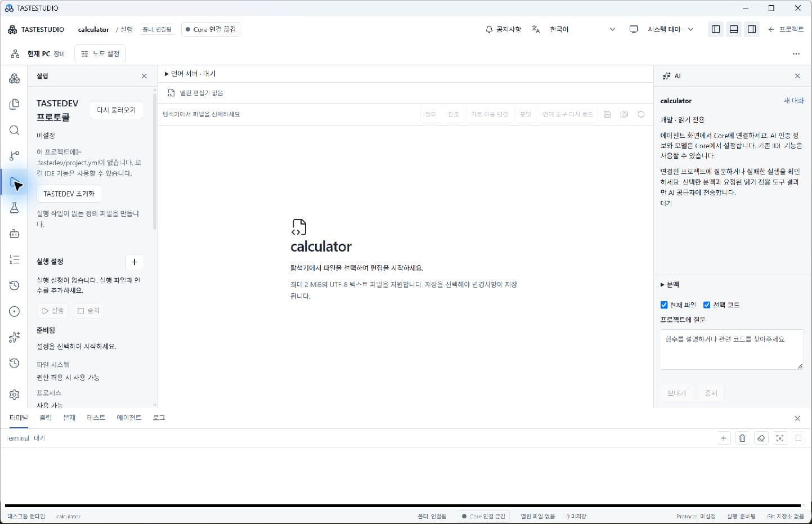Viewport: 812px width, 524px height.
Task: Delete terminal with trash icon
Action: [x=742, y=438]
